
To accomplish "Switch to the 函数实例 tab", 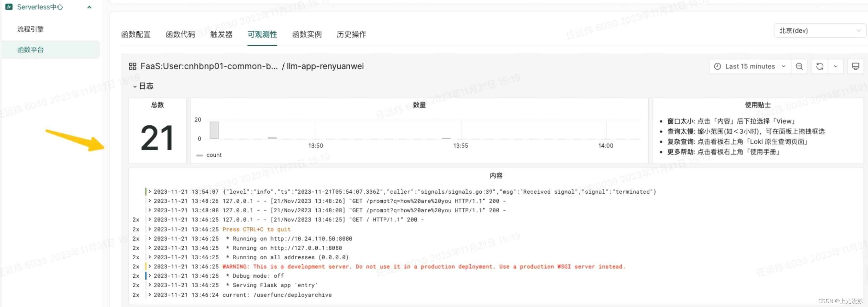I will (307, 34).
